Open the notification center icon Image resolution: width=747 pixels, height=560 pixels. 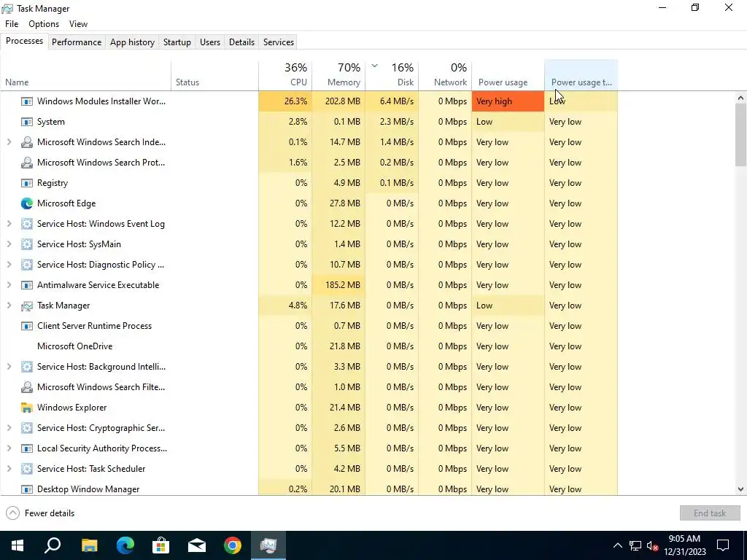point(723,545)
